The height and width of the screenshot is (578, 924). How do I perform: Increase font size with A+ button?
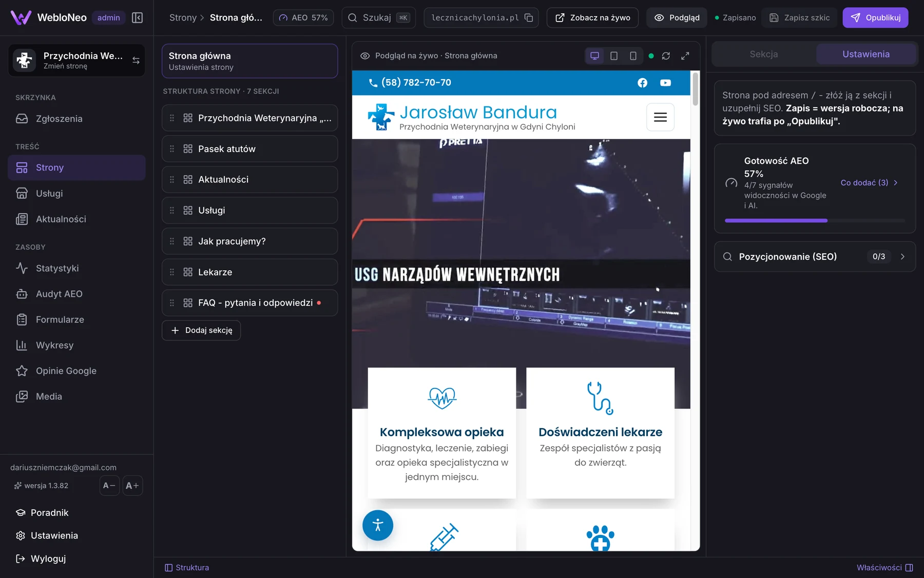pyautogui.click(x=132, y=486)
